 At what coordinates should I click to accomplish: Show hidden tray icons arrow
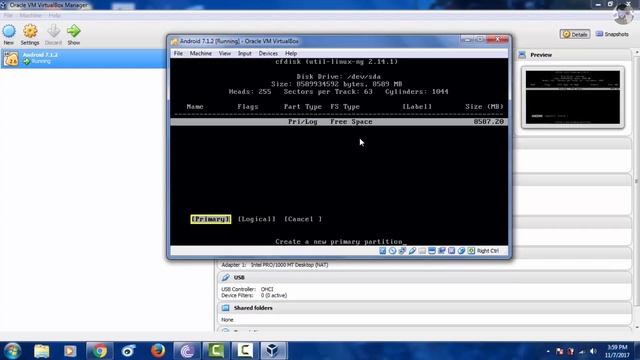tap(548, 351)
